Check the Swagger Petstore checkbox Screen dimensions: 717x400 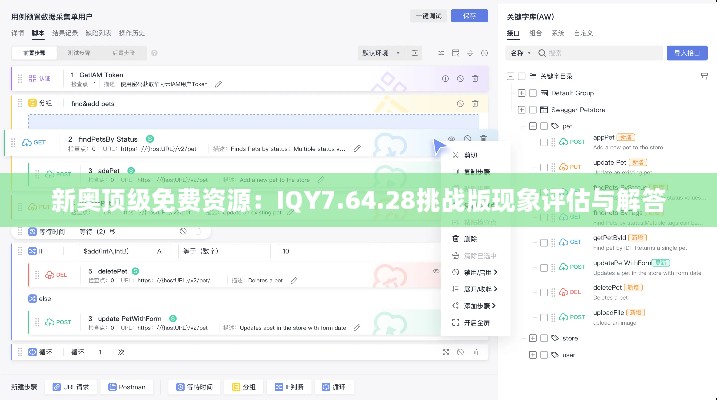(533, 110)
